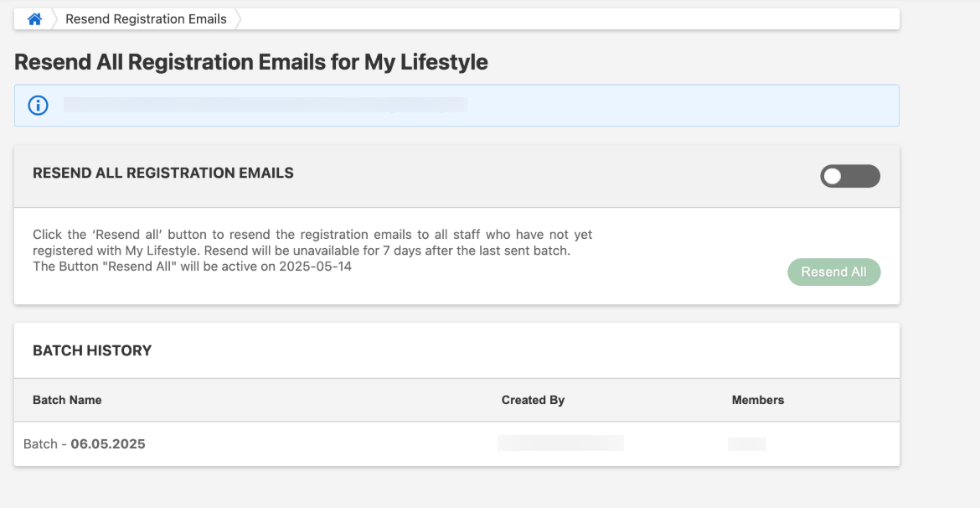
Task: Sort by the Batch Name column header
Action: point(67,401)
